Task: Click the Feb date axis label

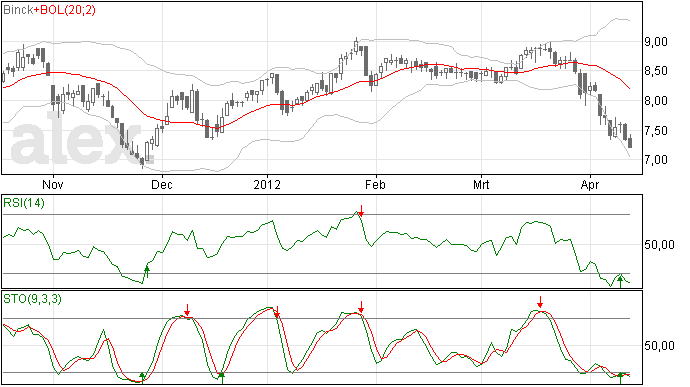Action: [375, 184]
